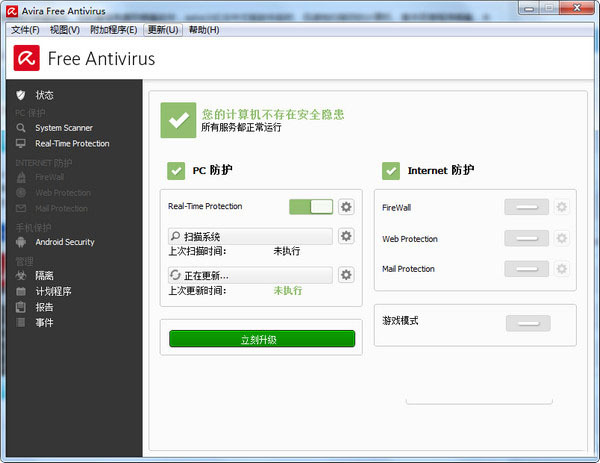Open 隔离 quarantine in the sidebar
600x463 pixels.
point(44,275)
